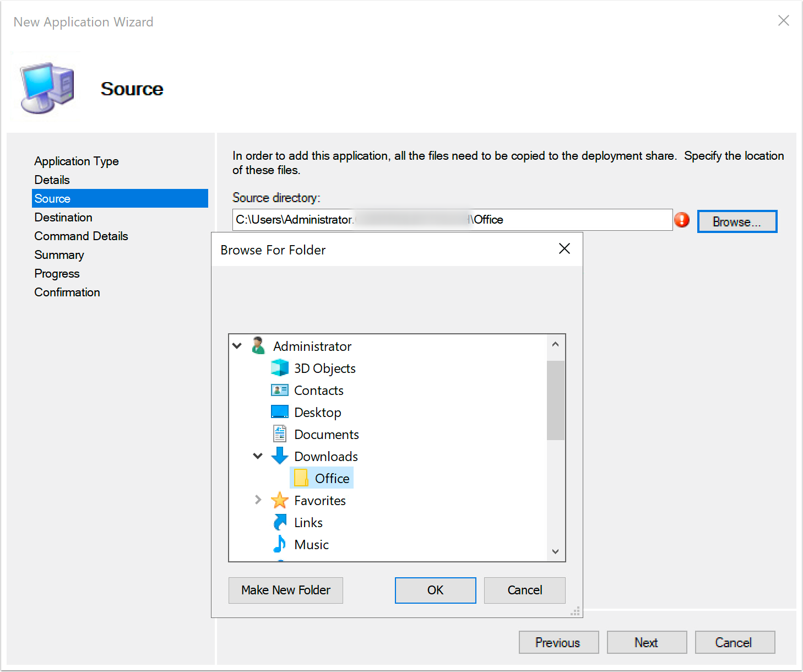Collapse the Downloads tree node
Screen dimensions: 803x672
tap(257, 456)
